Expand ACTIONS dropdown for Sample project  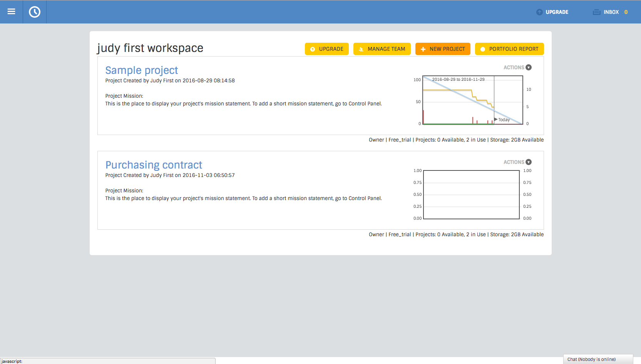517,67
